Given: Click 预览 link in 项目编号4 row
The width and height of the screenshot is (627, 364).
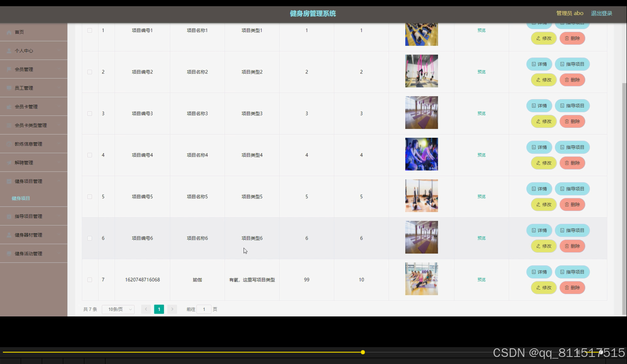Looking at the screenshot, I should pyautogui.click(x=481, y=155).
